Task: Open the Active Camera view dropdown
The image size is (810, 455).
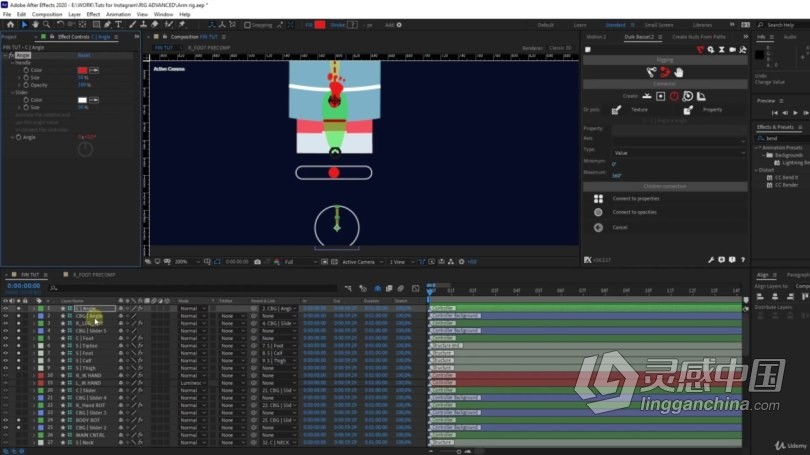Action: pos(362,262)
